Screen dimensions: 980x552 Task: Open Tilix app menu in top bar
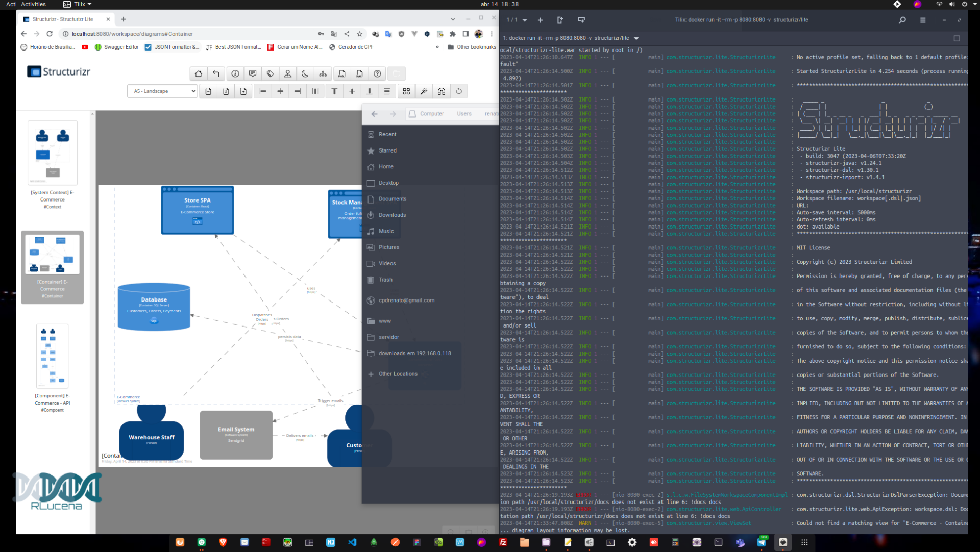(x=77, y=4)
